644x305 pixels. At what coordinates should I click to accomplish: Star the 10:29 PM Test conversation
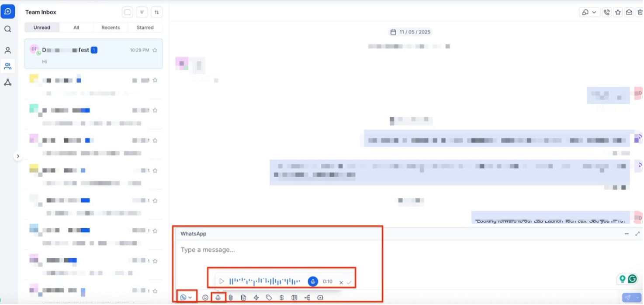tap(155, 50)
